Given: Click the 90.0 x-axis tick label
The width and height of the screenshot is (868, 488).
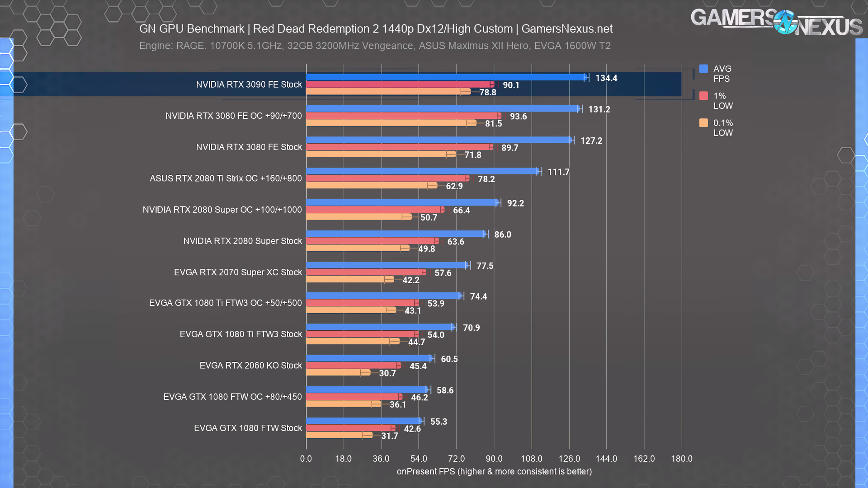Looking at the screenshot, I should (x=494, y=459).
